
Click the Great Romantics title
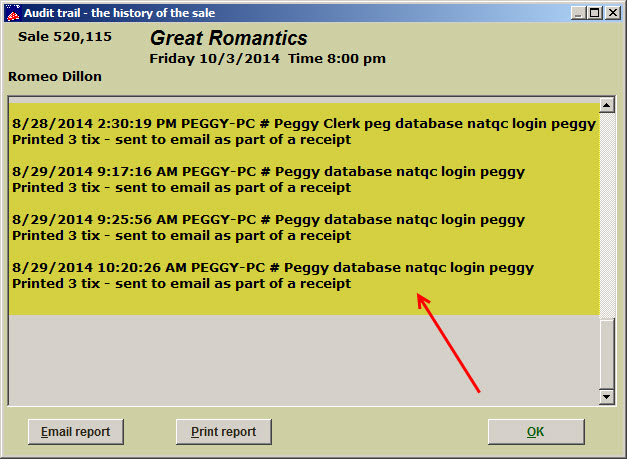(229, 38)
